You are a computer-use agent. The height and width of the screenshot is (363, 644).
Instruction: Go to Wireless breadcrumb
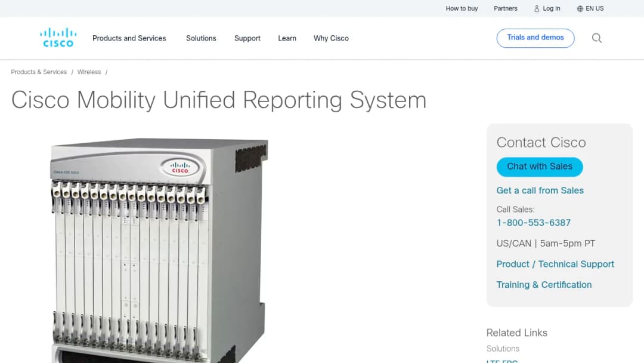[89, 72]
